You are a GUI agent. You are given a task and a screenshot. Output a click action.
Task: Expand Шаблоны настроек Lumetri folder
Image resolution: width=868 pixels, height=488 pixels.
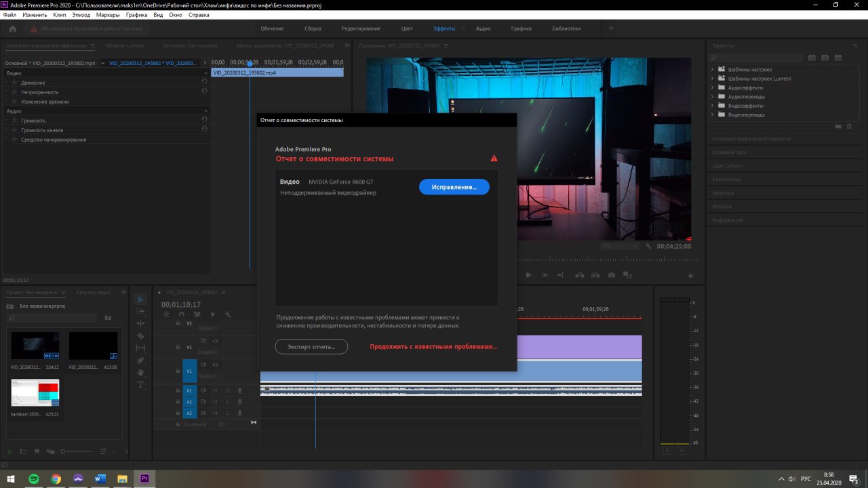(712, 79)
